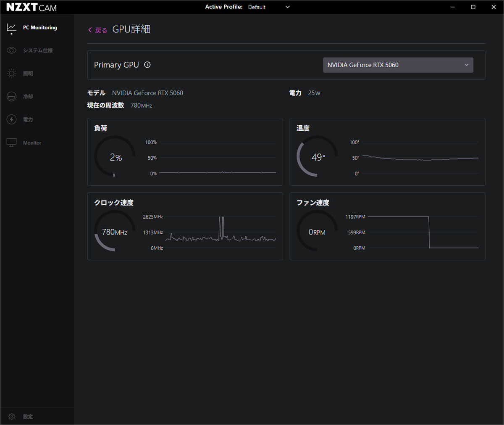
Task: Click the Primary GPU info icon
Action: click(147, 65)
